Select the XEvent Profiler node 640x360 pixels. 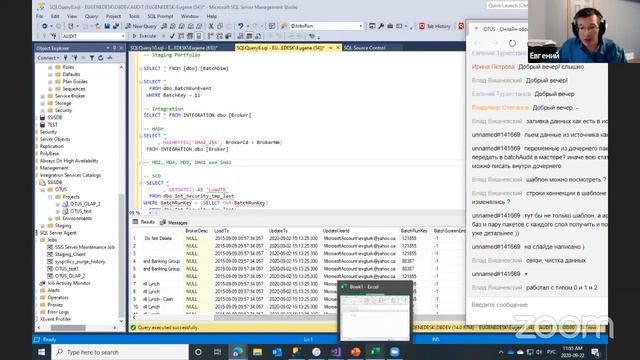pos(56,319)
